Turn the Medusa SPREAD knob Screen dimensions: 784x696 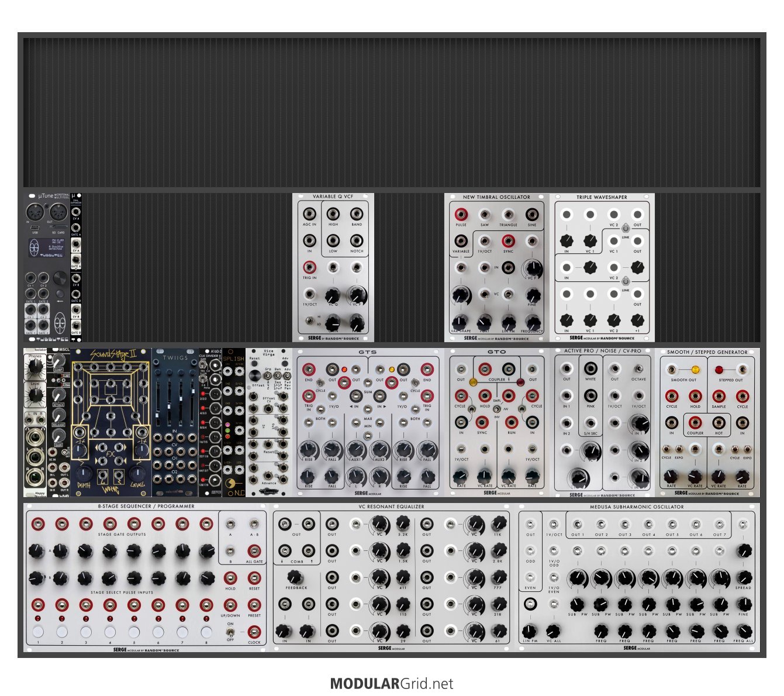pyautogui.click(x=744, y=577)
